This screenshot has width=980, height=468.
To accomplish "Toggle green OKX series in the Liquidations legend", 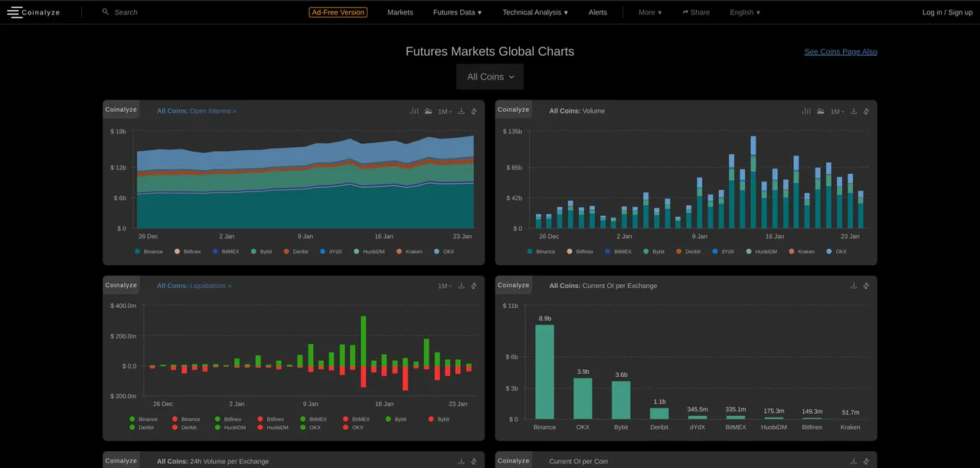I will (x=310, y=427).
